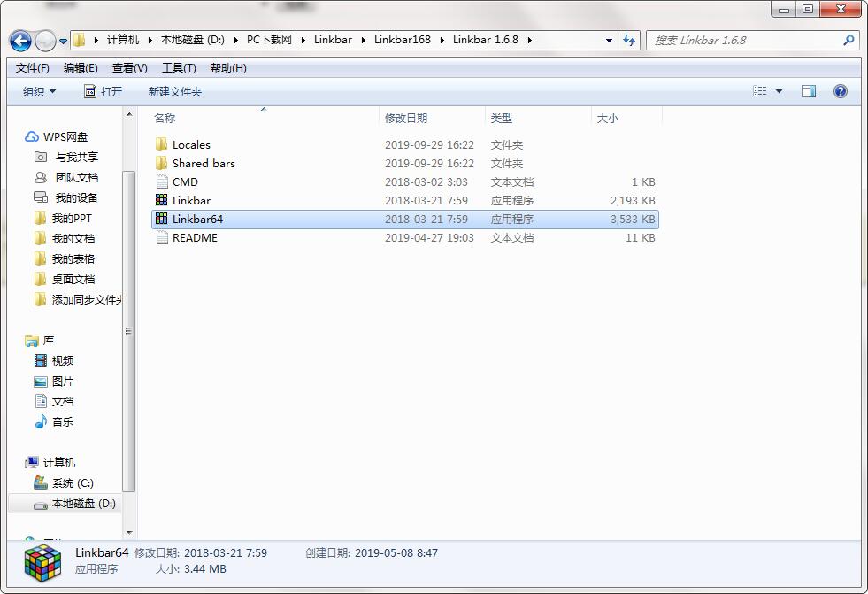Open 我的文档 folder in sidebar
The height and width of the screenshot is (594, 868).
click(65, 239)
